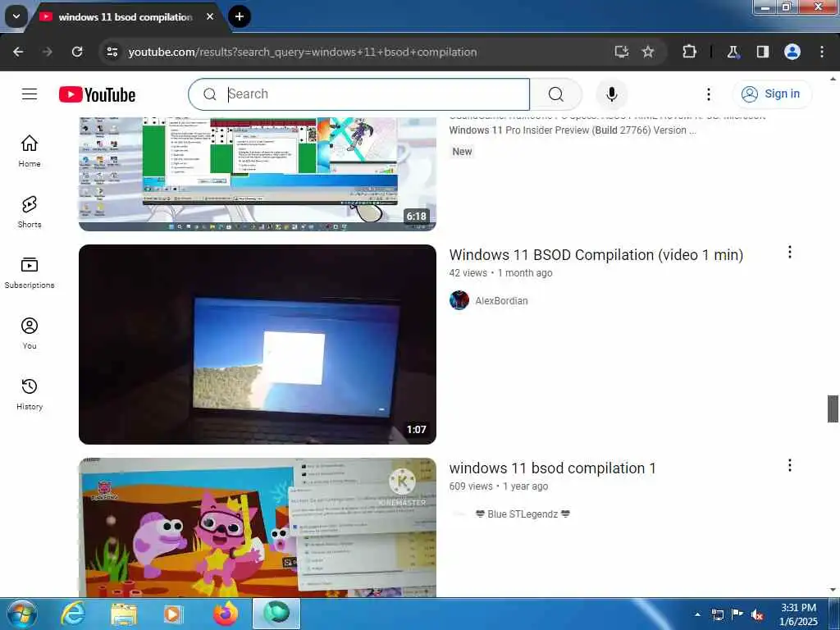Open the KineMaster cartoon video thumbnail
This screenshot has width=840, height=630.
[x=257, y=527]
